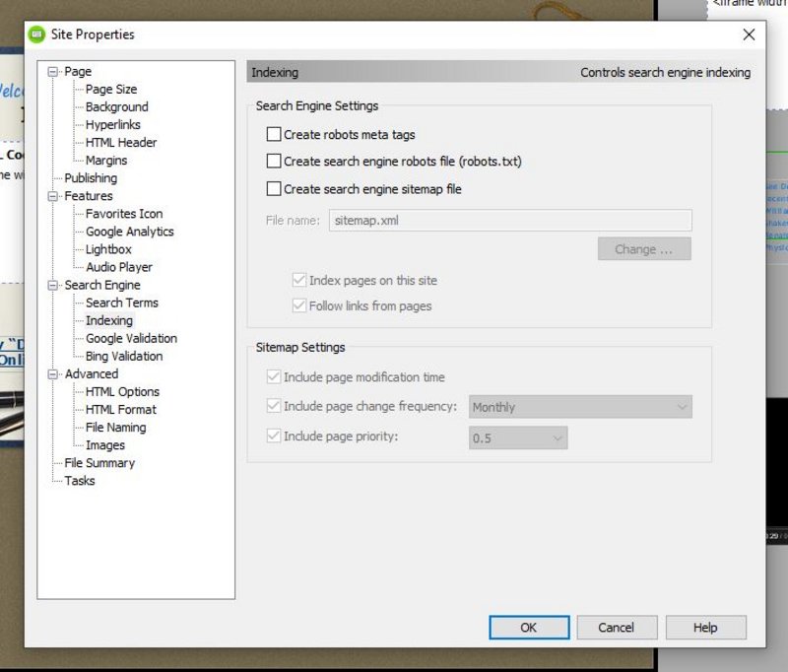Click the Change ... button
788x672 pixels.
644,248
